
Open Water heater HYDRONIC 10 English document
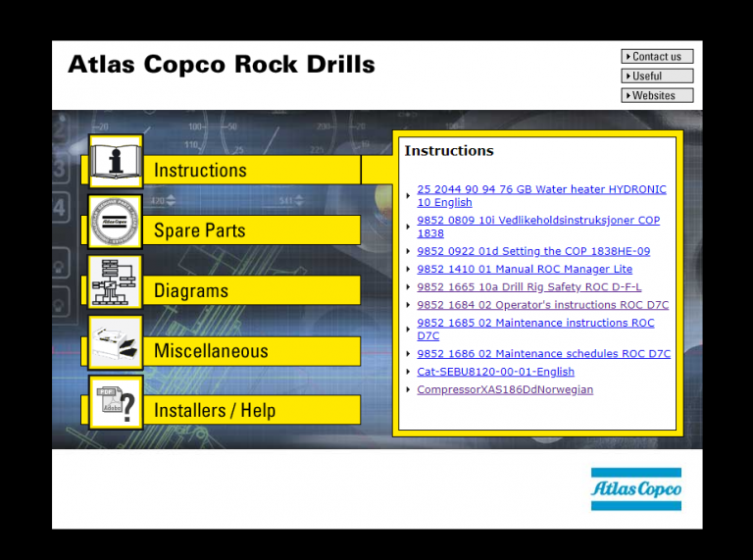point(541,195)
